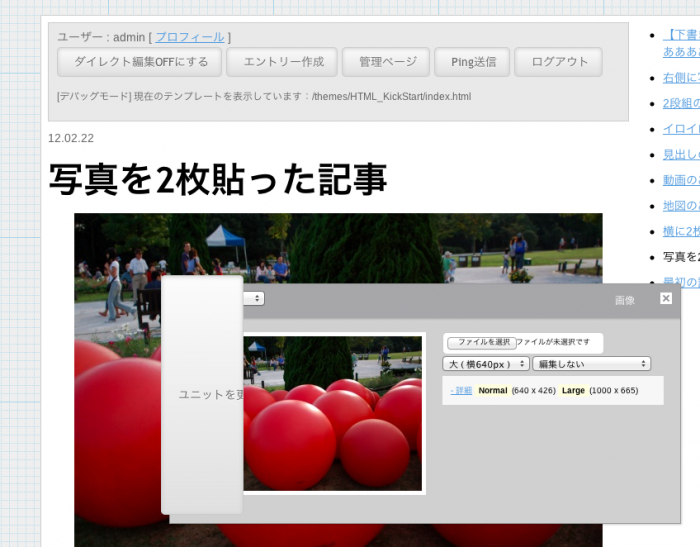Click the debug mode template path text
700x547 pixels.
point(264,96)
